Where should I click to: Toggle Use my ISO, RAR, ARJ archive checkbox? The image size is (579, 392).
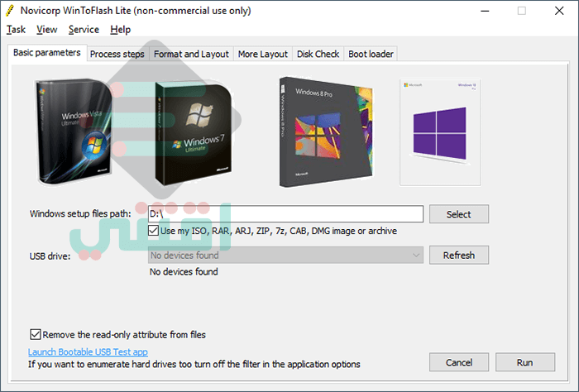tap(153, 231)
